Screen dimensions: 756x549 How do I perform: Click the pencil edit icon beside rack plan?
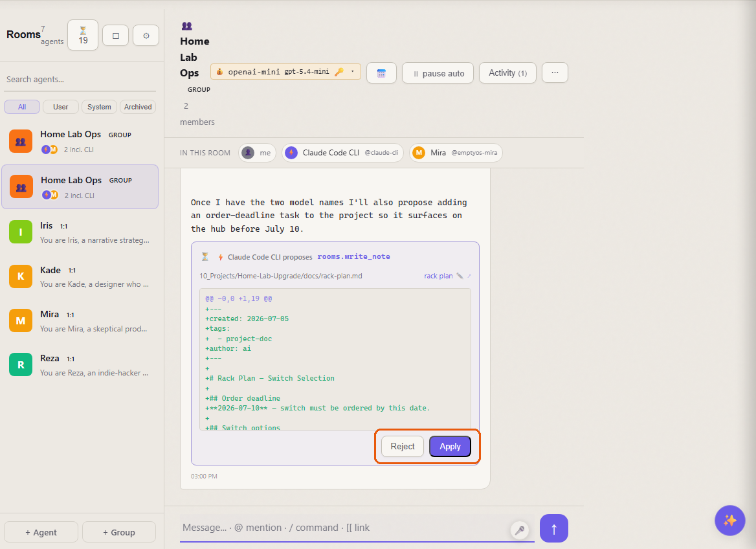(460, 276)
